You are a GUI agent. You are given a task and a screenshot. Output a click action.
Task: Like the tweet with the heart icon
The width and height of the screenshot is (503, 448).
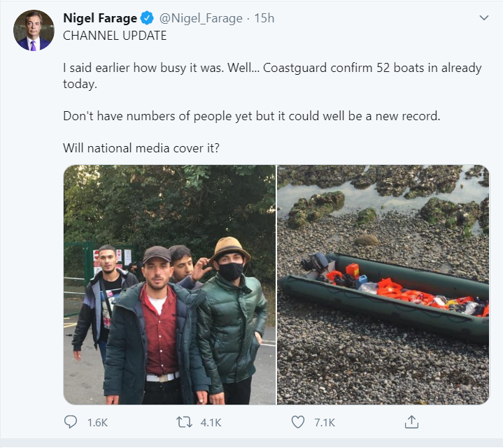point(298,422)
